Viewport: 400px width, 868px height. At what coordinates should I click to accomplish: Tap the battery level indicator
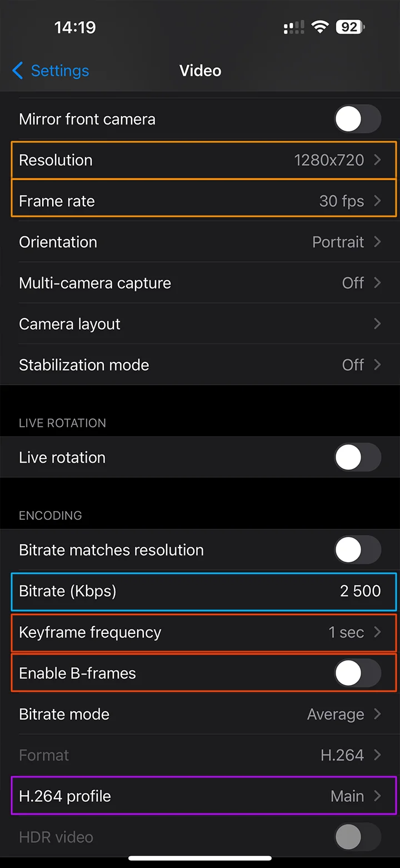(350, 27)
